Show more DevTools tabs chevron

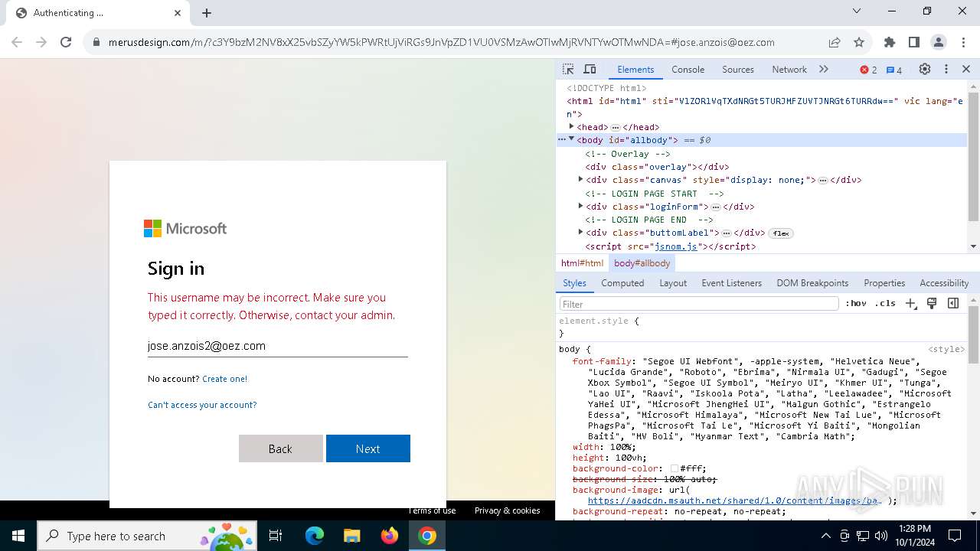click(x=824, y=69)
